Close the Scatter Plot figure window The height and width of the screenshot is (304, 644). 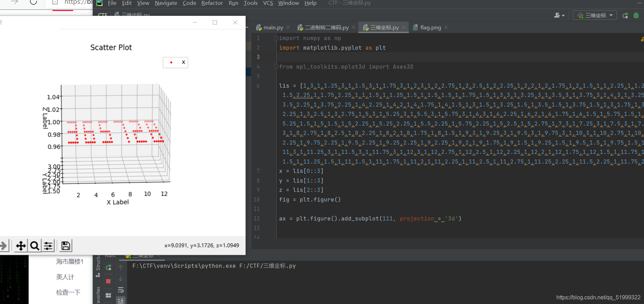tap(235, 22)
